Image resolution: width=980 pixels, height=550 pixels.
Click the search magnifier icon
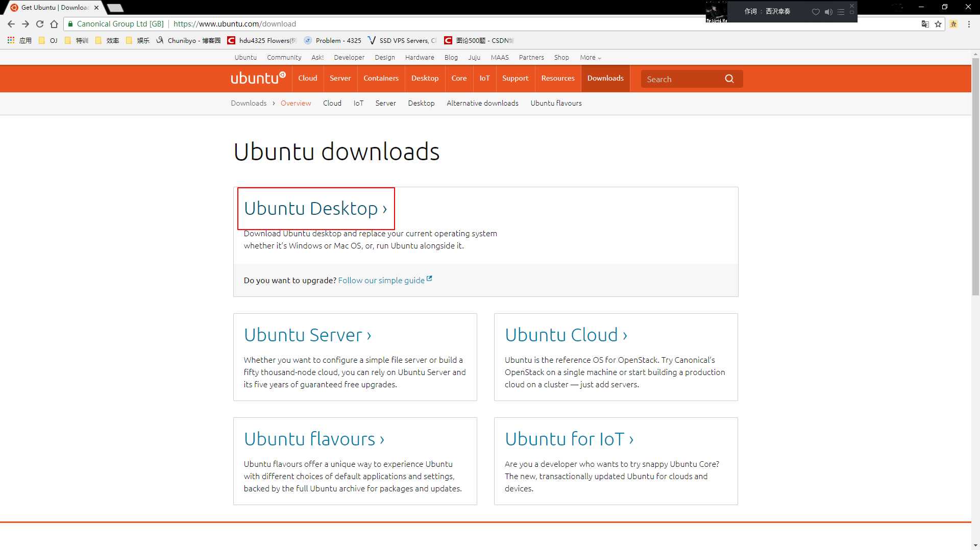tap(729, 79)
